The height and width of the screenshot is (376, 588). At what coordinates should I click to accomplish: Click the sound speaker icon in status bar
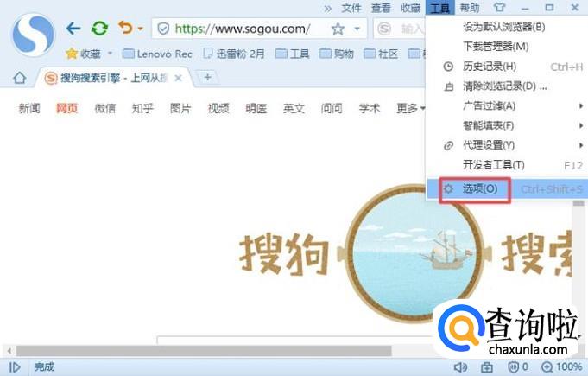(x=460, y=367)
